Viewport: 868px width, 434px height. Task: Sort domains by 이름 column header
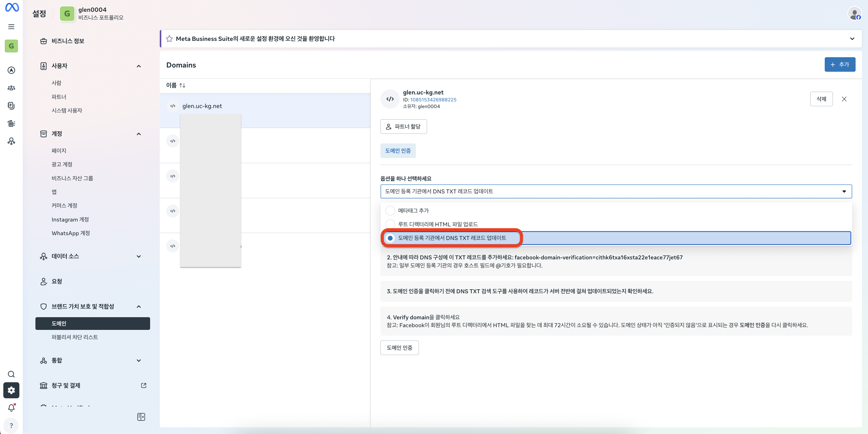[176, 85]
